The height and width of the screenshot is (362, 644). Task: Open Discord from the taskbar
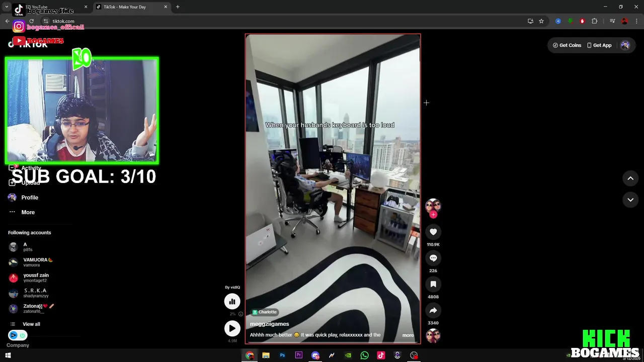[x=315, y=355]
